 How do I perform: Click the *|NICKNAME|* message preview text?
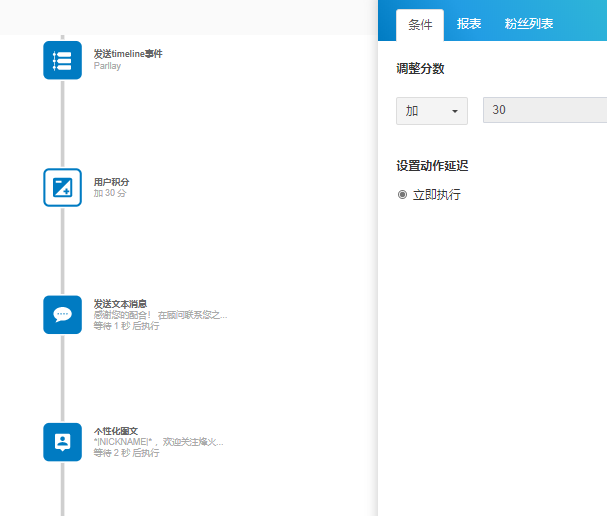point(158,442)
